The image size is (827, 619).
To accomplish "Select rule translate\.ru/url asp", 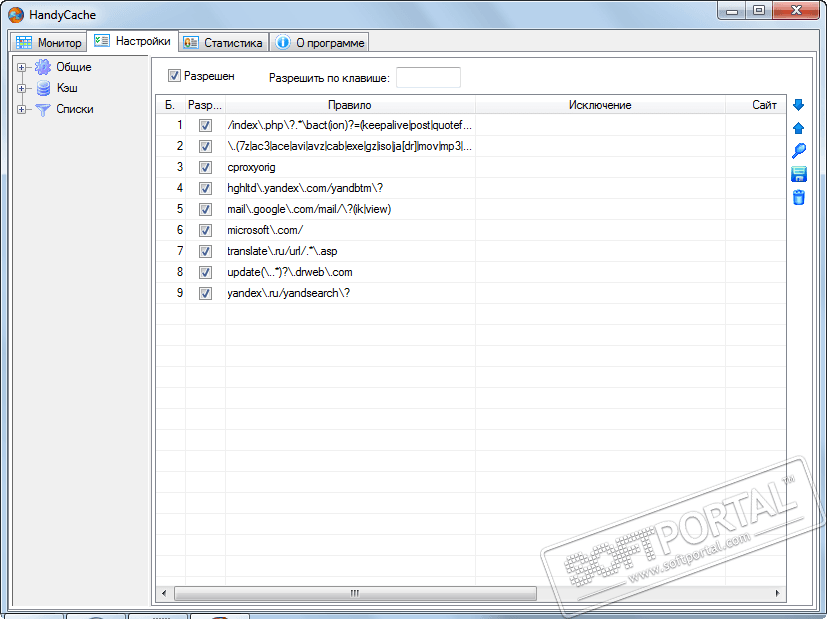I will click(282, 251).
